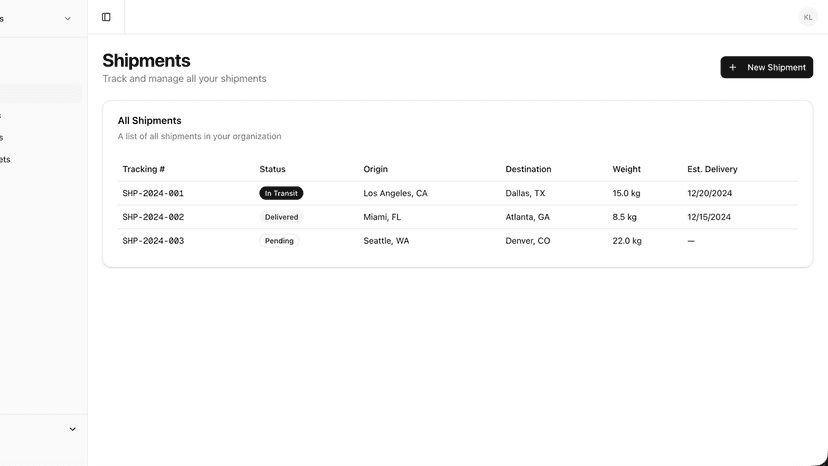Click the All Shipments card title
828x466 pixels.
[x=149, y=120]
